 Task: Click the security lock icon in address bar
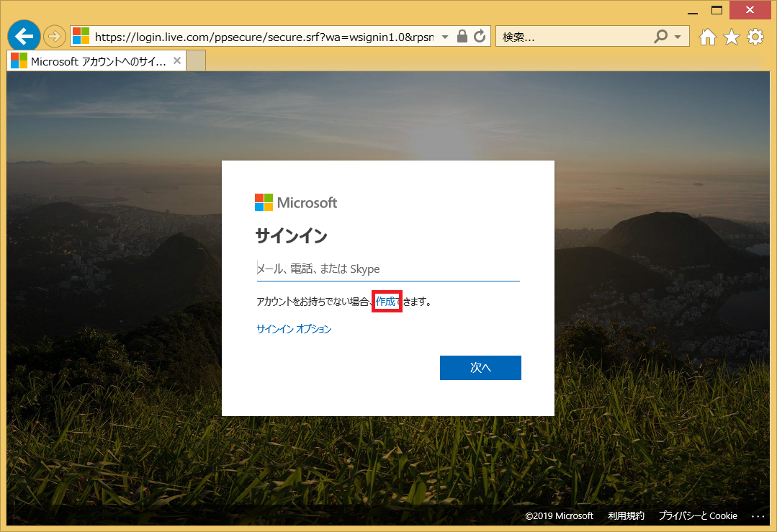[462, 36]
